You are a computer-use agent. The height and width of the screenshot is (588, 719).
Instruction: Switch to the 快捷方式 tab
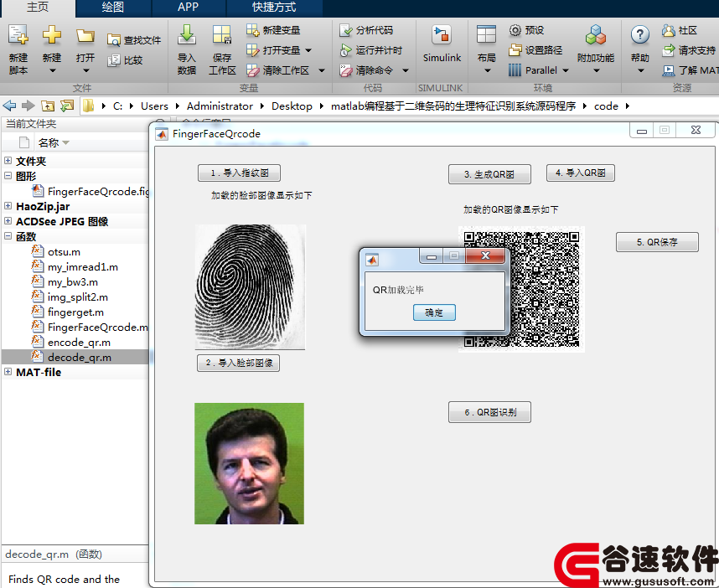coord(274,8)
